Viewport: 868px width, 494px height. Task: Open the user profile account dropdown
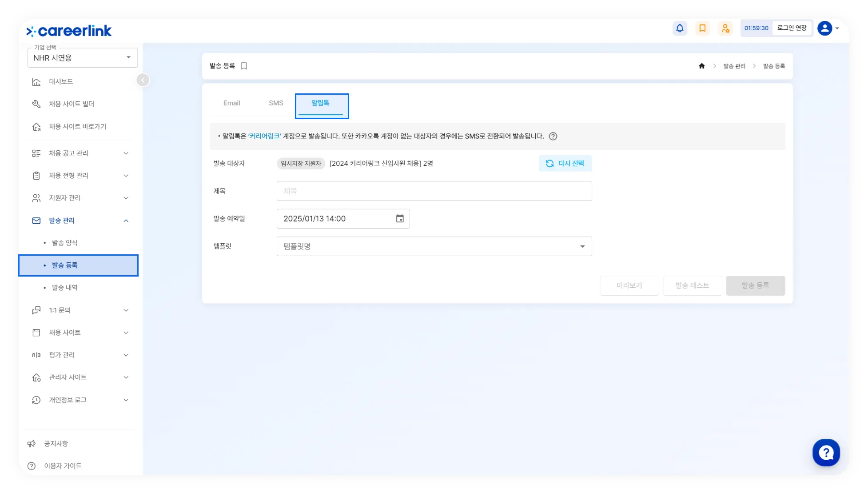828,28
